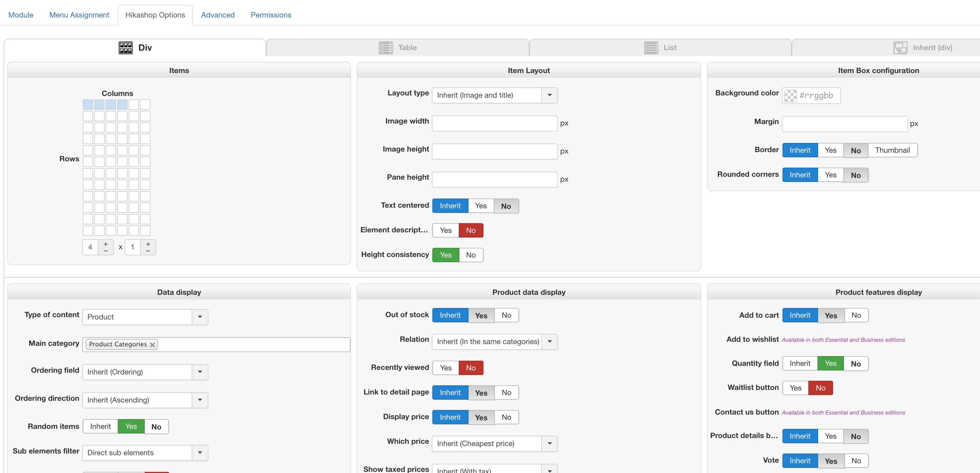The height and width of the screenshot is (473, 980).
Task: Click the Image width input field
Action: [495, 123]
